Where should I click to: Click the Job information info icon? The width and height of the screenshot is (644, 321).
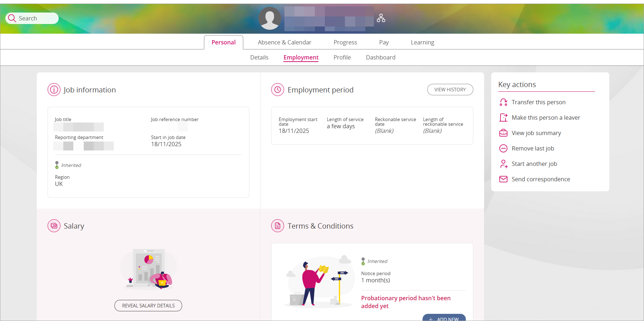click(x=54, y=90)
